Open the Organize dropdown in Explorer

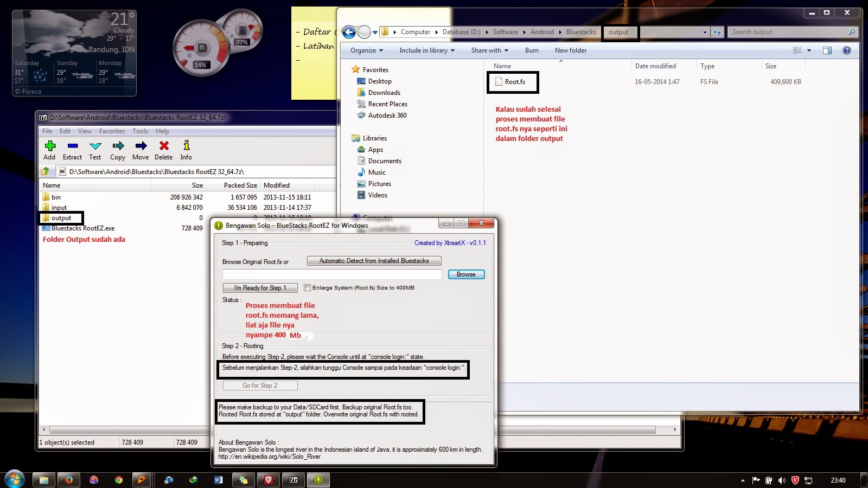pos(367,50)
